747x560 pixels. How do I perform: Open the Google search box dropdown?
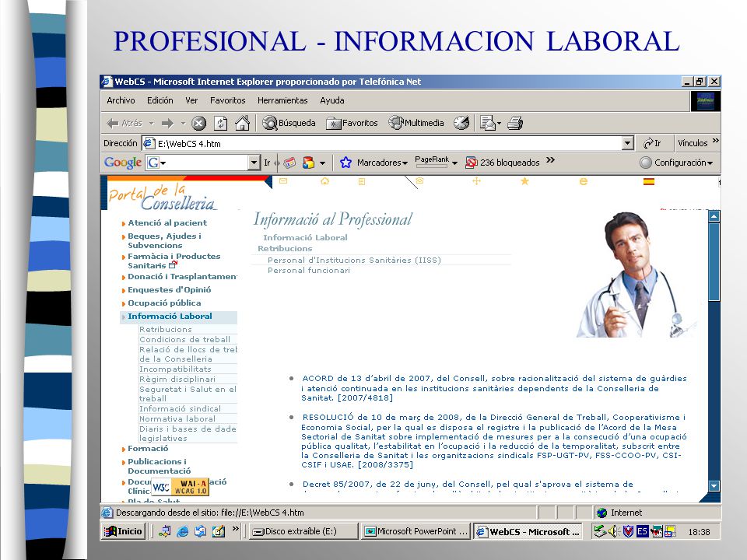[x=254, y=163]
